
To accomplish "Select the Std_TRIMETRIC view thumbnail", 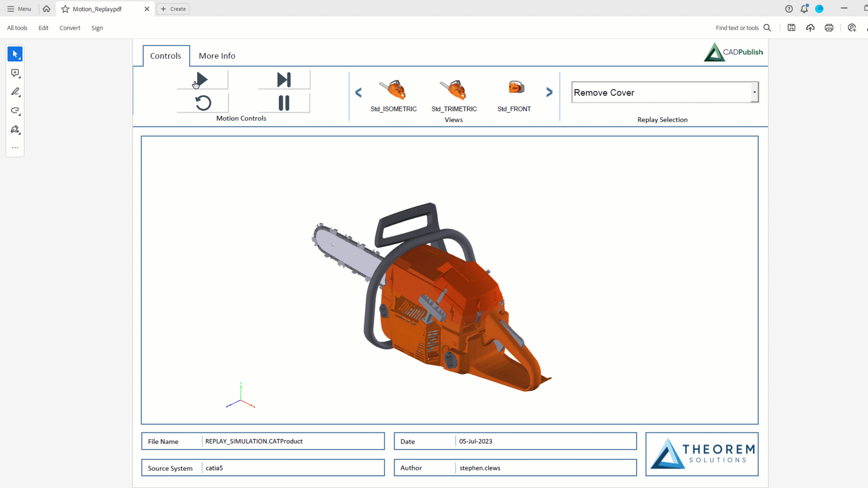I will (454, 90).
